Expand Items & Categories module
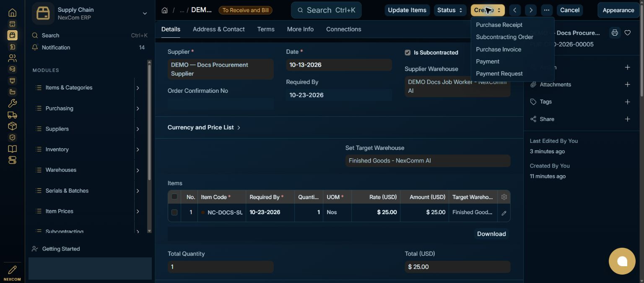Screen dimensions: 644x283 [x=138, y=88]
